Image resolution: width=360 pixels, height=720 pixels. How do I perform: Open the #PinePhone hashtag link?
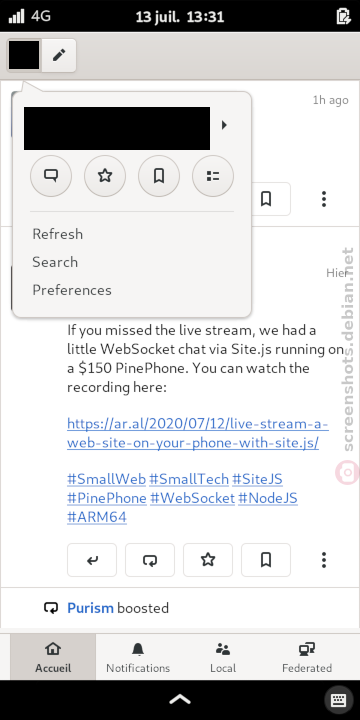click(107, 498)
